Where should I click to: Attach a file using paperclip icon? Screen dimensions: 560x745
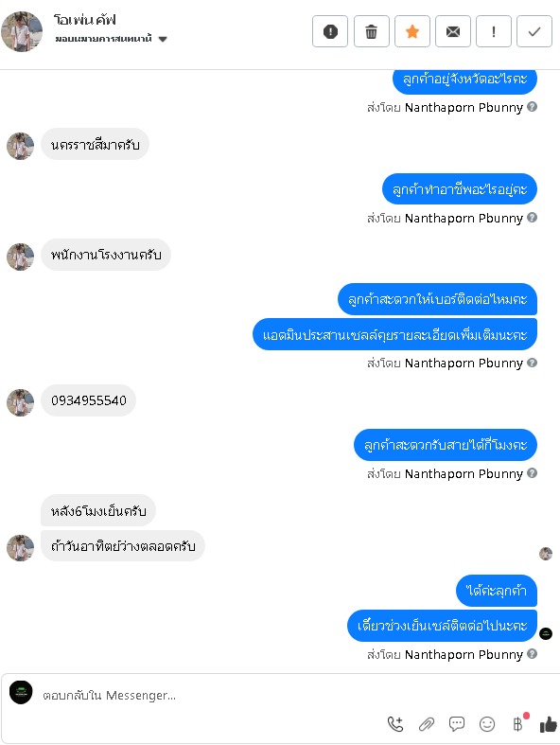click(426, 724)
